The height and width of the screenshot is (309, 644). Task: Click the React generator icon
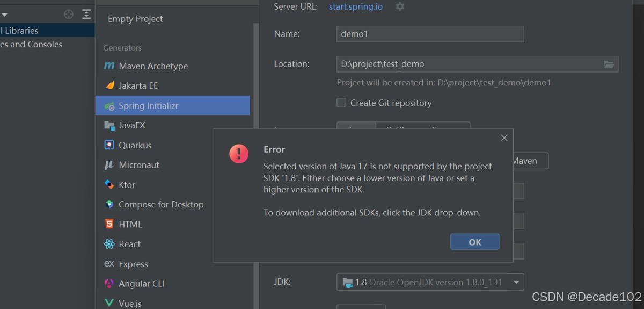tap(109, 244)
